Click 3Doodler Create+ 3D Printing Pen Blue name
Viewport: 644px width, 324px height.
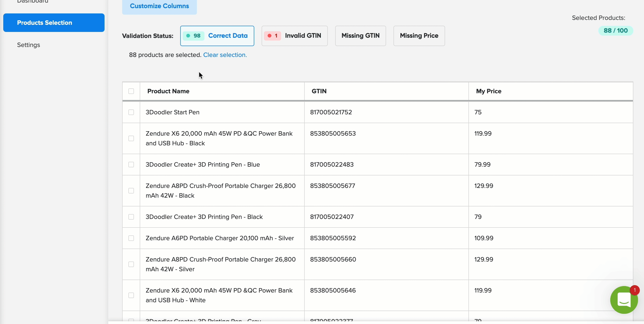pyautogui.click(x=203, y=164)
